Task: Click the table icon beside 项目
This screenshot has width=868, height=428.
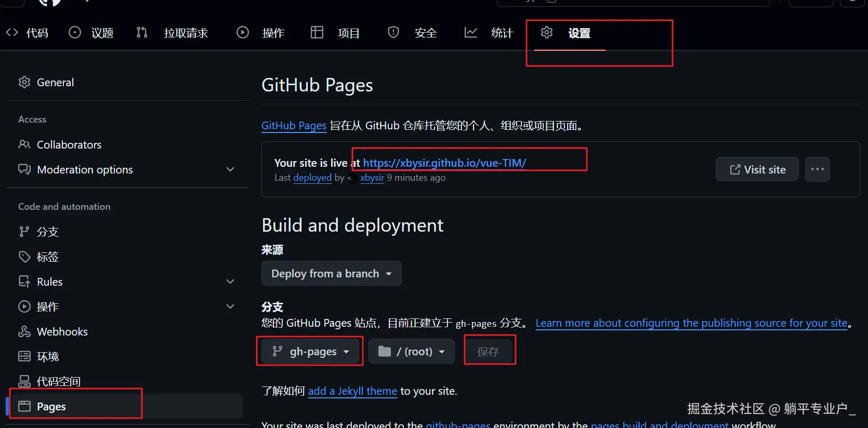Action: click(317, 33)
